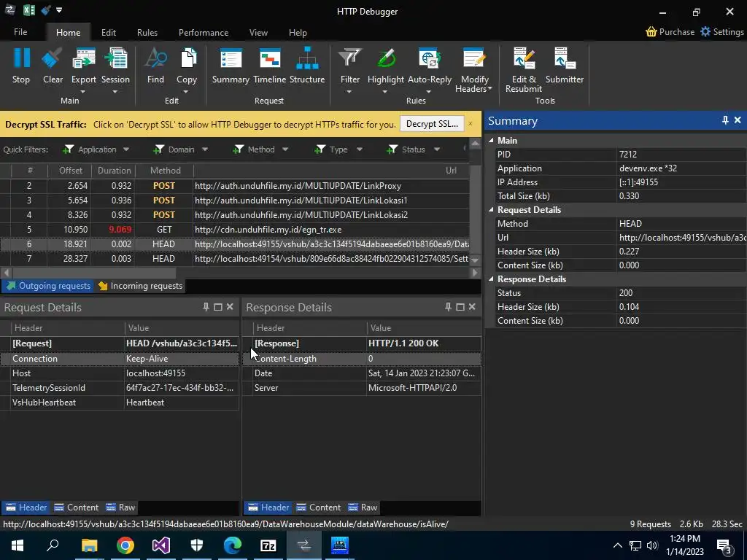
Task: Open the quick access toolbar dropdown
Action: pos(59,10)
